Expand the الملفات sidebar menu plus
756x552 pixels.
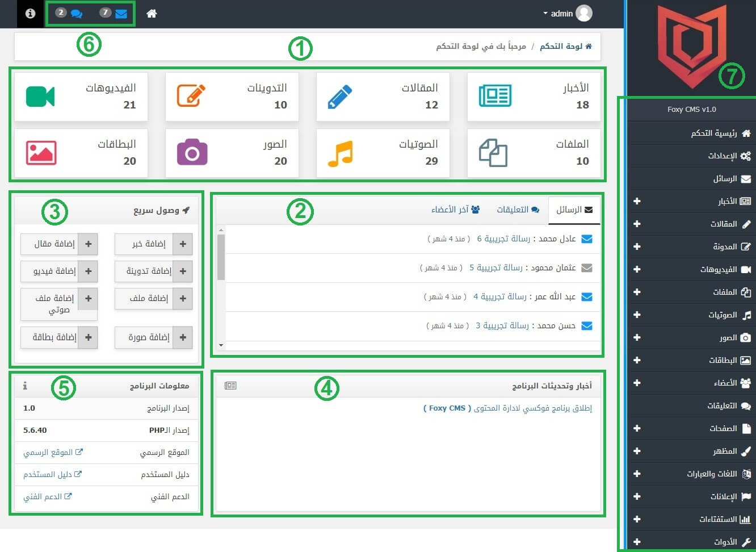pyautogui.click(x=637, y=292)
